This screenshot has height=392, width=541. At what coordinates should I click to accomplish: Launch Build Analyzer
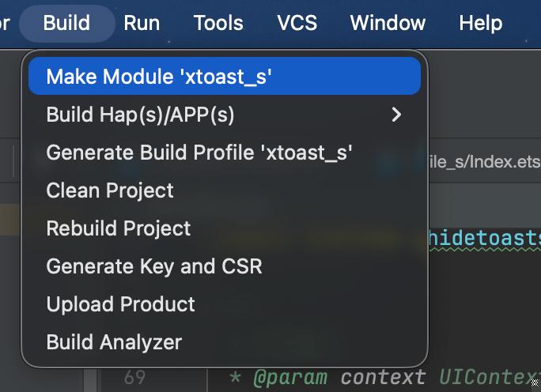[114, 342]
